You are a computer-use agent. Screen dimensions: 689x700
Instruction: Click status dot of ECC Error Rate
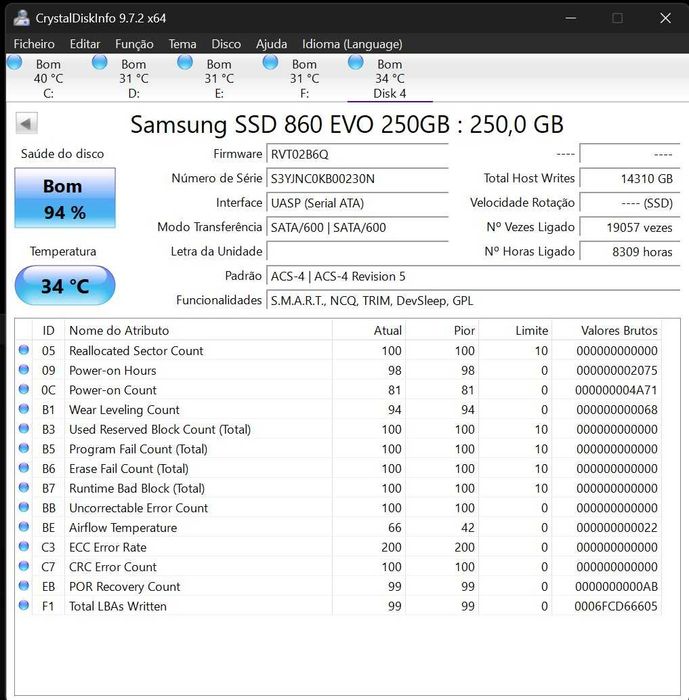[x=24, y=546]
